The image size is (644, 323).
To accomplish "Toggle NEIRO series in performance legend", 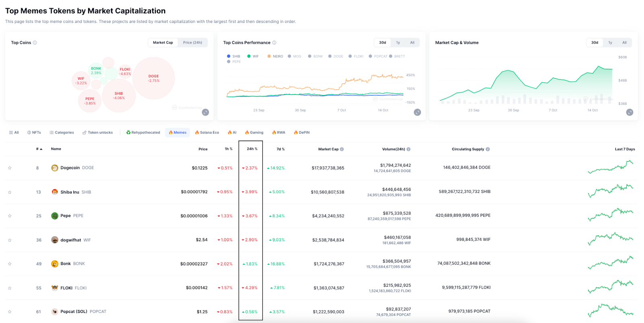I will [275, 56].
